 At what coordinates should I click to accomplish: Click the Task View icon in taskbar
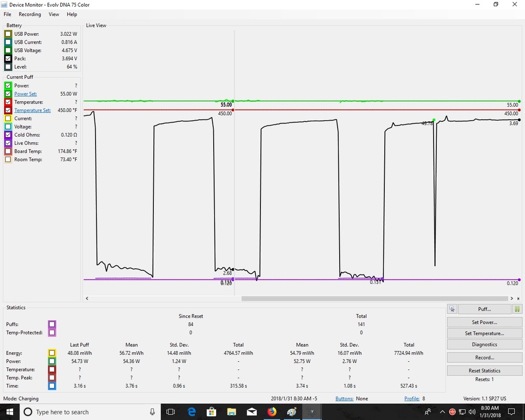(171, 412)
